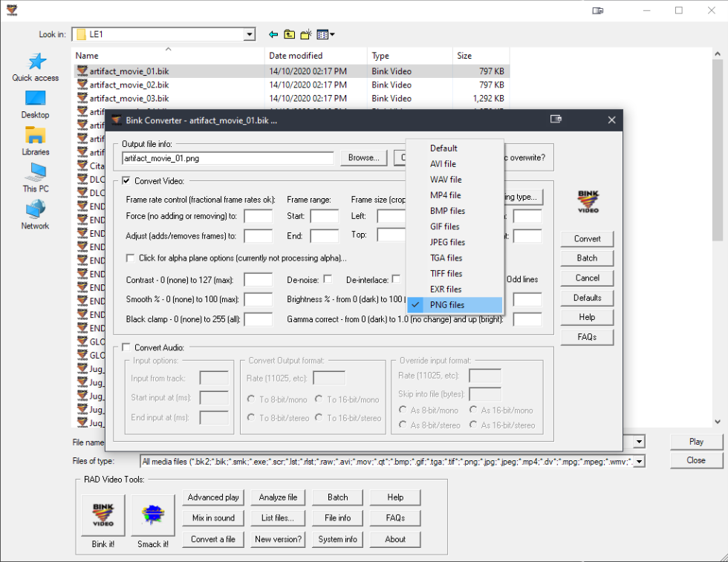Viewport: 728px width, 562px height.
Task: Open Libraries location in sidebar
Action: point(36,141)
